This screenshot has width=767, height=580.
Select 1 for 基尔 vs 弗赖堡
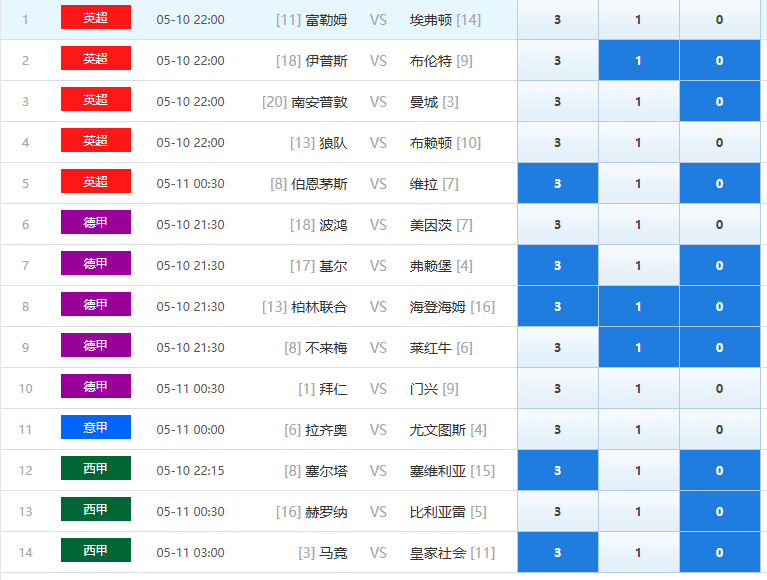[x=638, y=266]
